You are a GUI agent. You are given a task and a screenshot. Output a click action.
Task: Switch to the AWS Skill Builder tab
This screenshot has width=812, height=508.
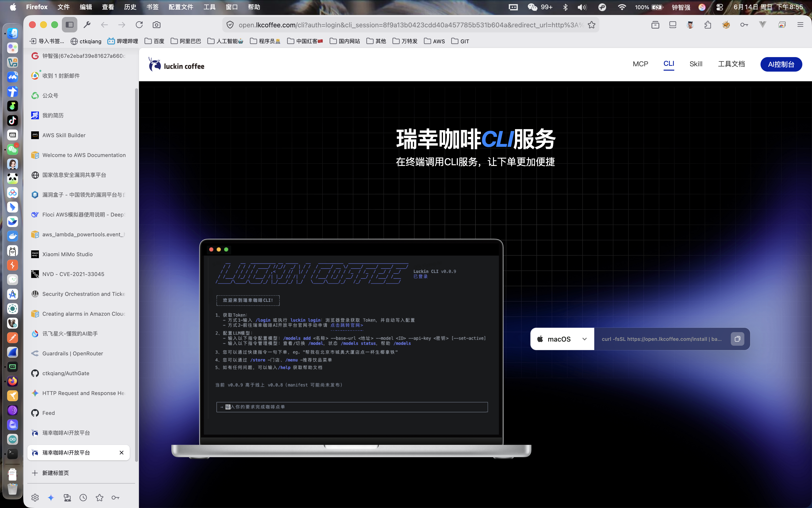pyautogui.click(x=79, y=135)
